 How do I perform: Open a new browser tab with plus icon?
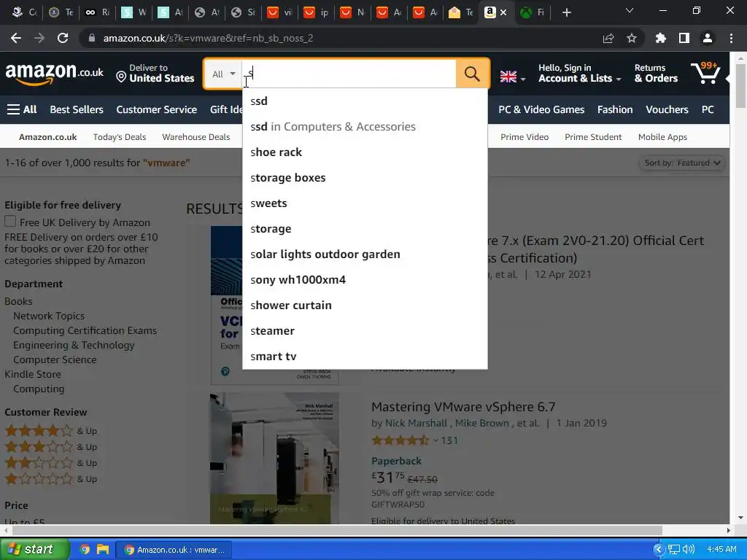pos(566,12)
